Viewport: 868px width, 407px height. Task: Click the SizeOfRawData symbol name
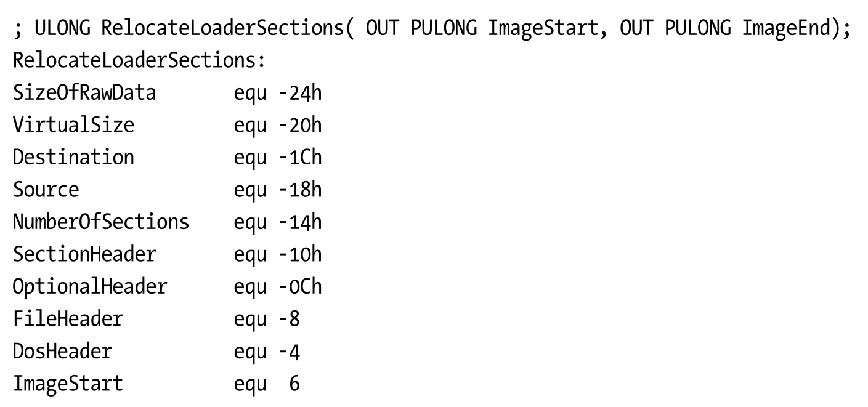[84, 93]
